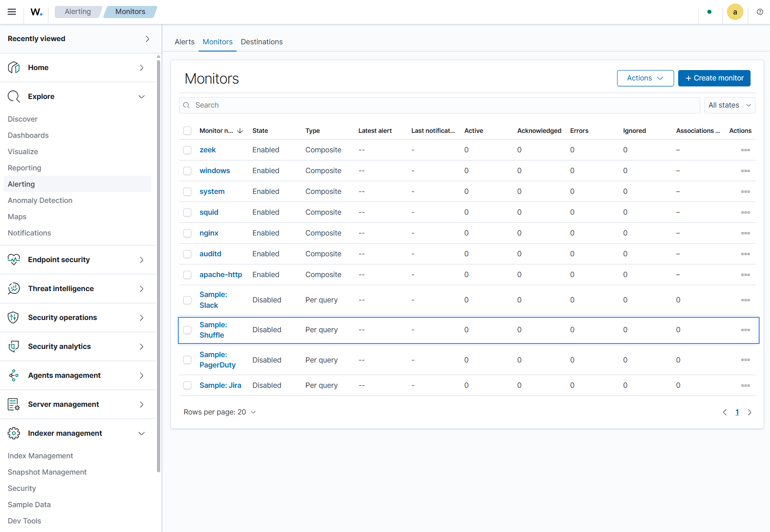770x532 pixels.
Task: Check the windows monitor checkbox
Action: pos(187,171)
